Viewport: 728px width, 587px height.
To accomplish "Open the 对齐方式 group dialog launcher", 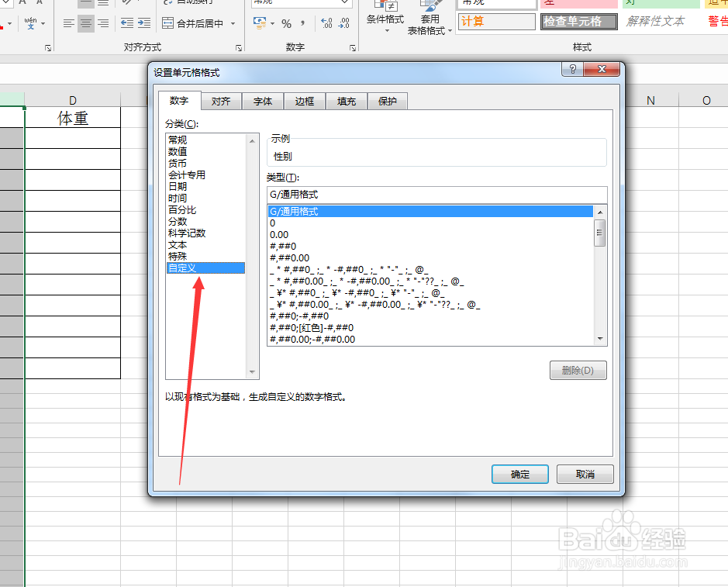I will click(x=239, y=48).
